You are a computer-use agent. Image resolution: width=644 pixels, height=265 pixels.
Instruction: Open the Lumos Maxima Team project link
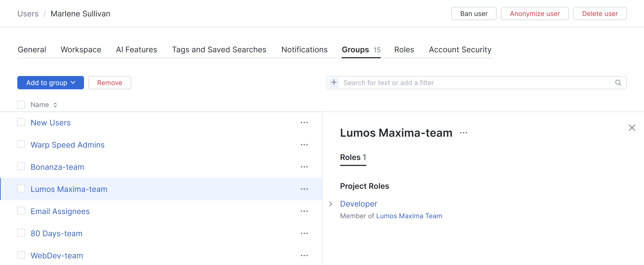[409, 216]
